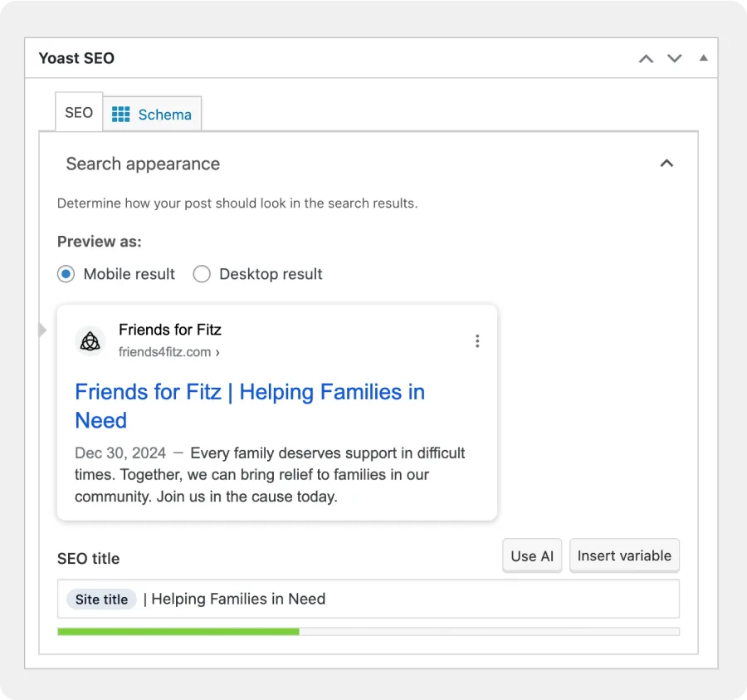747x700 pixels.
Task: Open the Schema tab
Action: point(153,115)
